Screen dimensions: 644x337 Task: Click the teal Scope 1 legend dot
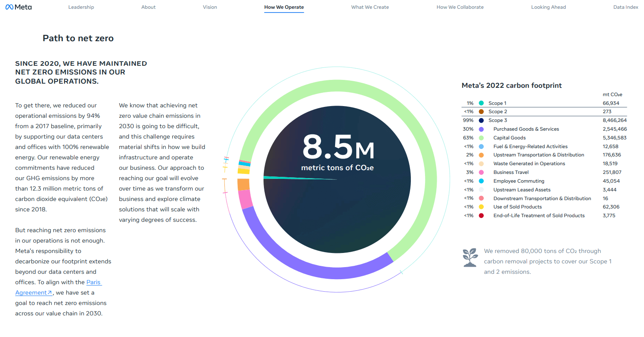point(480,103)
